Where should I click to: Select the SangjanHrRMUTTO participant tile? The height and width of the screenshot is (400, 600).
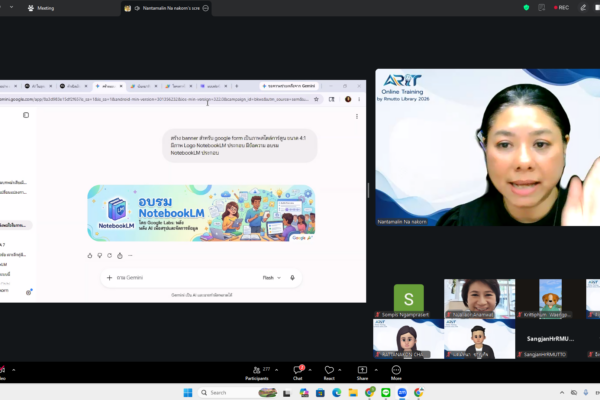(550, 339)
